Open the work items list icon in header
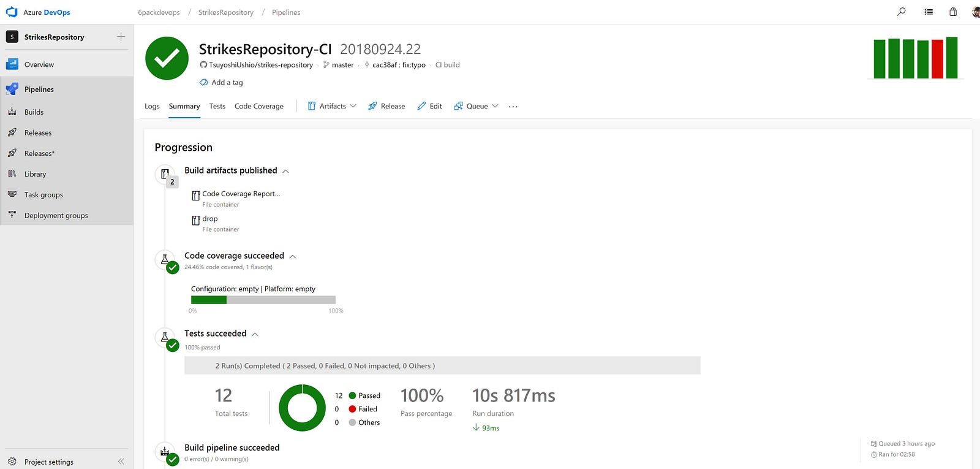 pyautogui.click(x=929, y=12)
